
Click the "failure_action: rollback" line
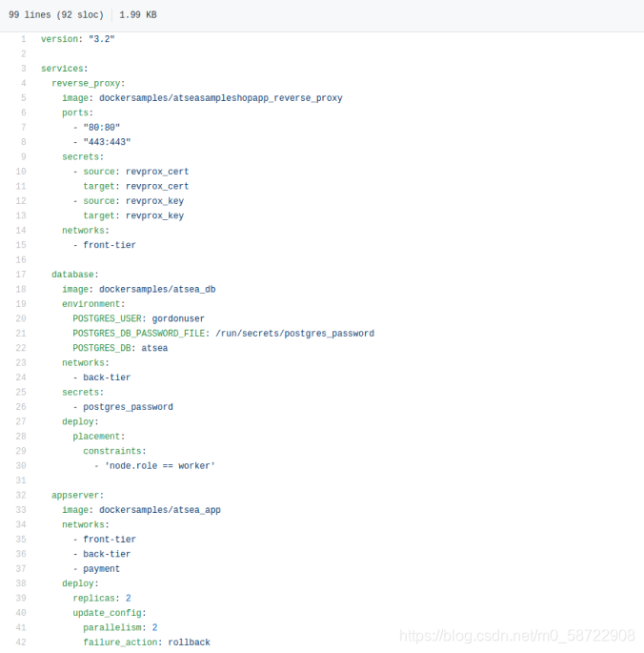point(147,643)
